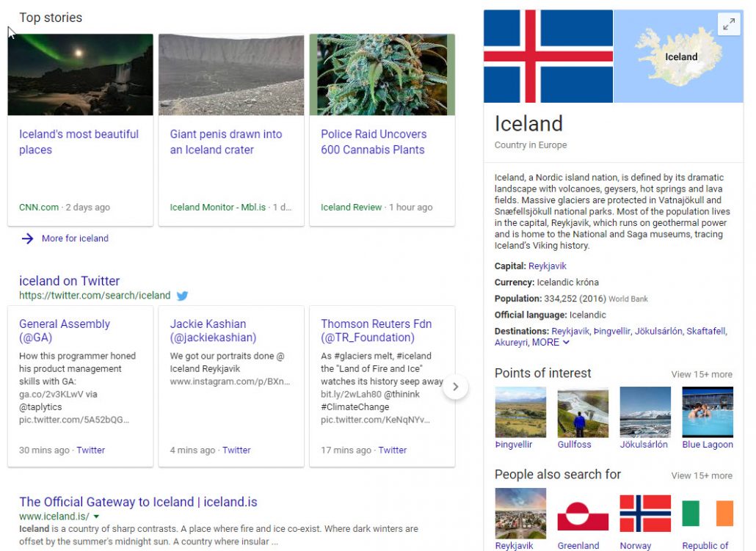Viewport: 756px width, 551px height.
Task: Open the Blue Lagoon thumbnail
Action: [x=707, y=412]
